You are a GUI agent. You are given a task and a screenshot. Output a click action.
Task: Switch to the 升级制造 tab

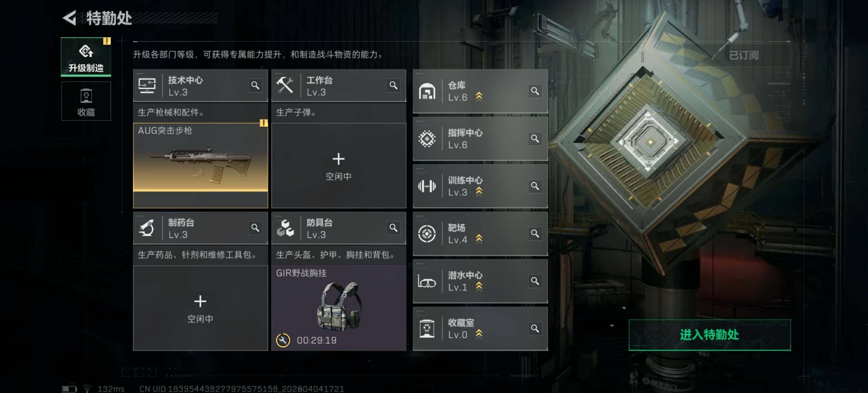86,57
